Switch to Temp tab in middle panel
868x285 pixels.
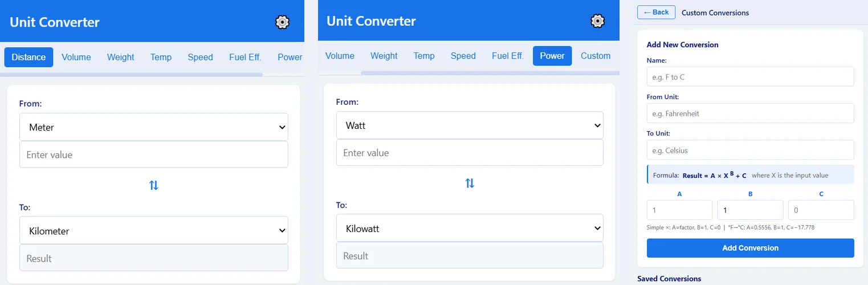point(424,56)
